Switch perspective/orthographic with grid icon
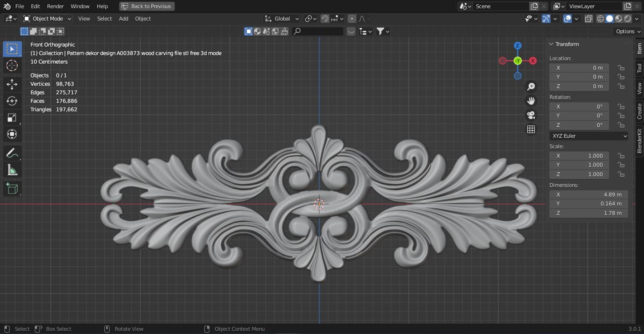644x334 pixels. (x=531, y=129)
